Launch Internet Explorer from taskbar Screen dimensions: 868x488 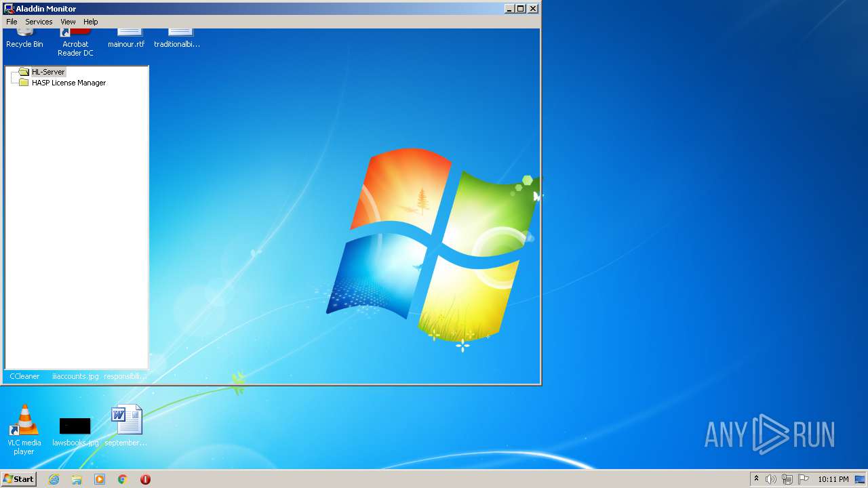(x=54, y=479)
